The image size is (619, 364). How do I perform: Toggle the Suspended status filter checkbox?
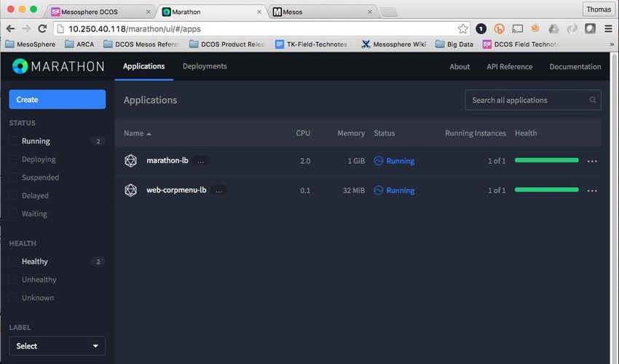[12, 177]
